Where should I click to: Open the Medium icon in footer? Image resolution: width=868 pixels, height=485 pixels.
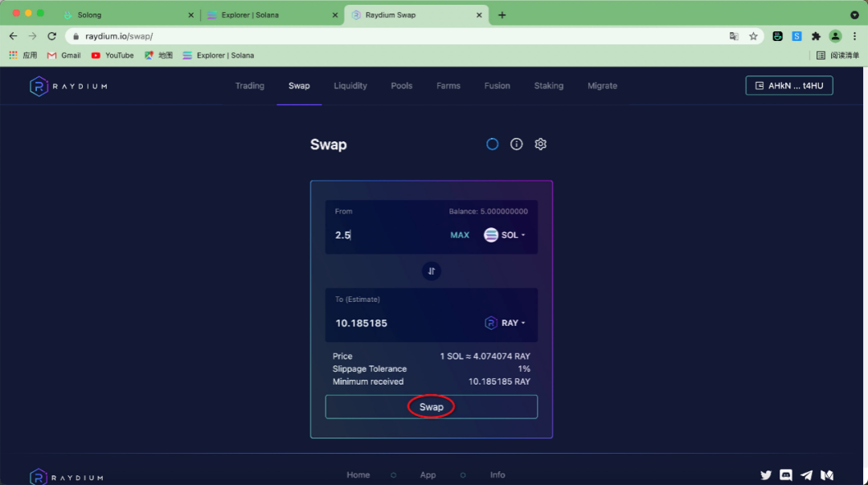pos(827,475)
